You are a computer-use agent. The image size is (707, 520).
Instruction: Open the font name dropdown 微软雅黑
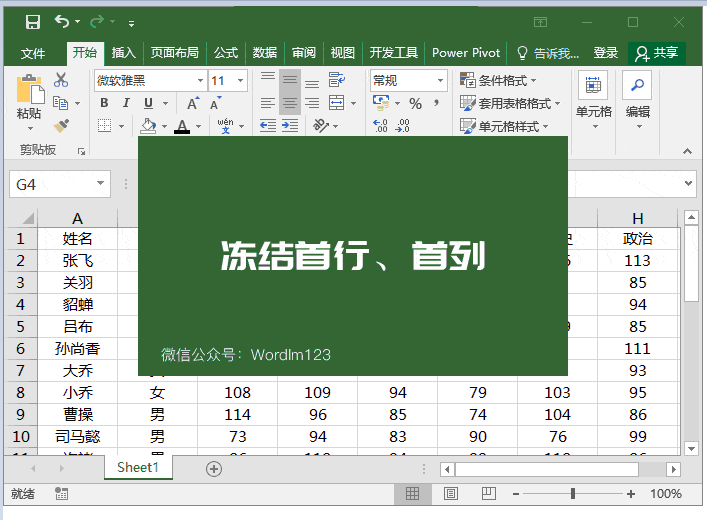[x=200, y=81]
